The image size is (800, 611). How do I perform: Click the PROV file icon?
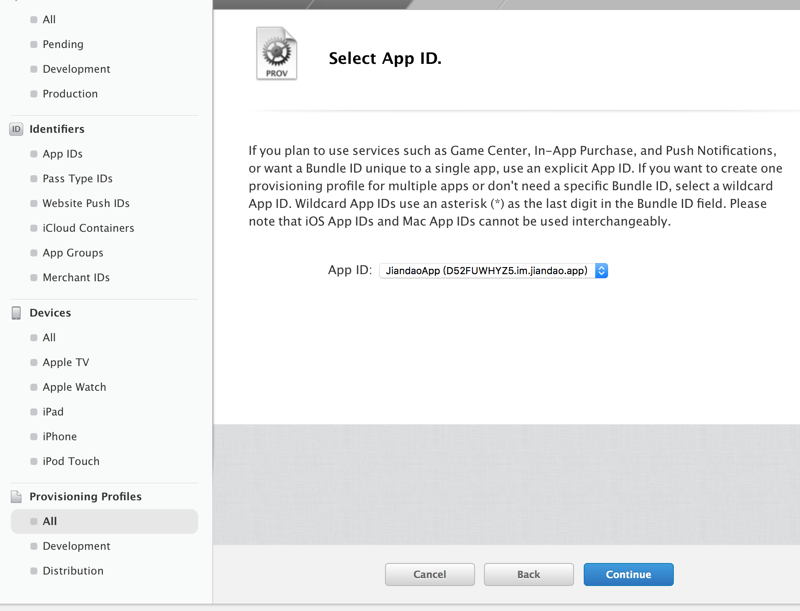[277, 54]
